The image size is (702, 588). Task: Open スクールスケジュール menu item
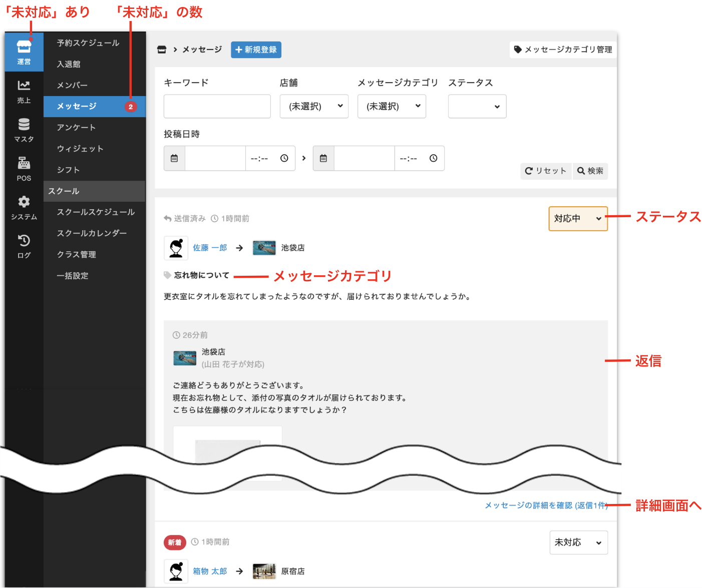click(x=96, y=212)
